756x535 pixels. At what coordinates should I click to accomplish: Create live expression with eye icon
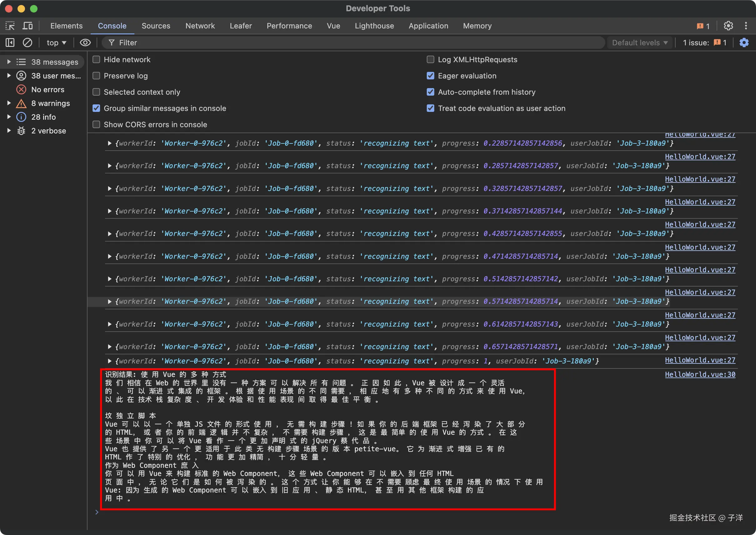(85, 42)
